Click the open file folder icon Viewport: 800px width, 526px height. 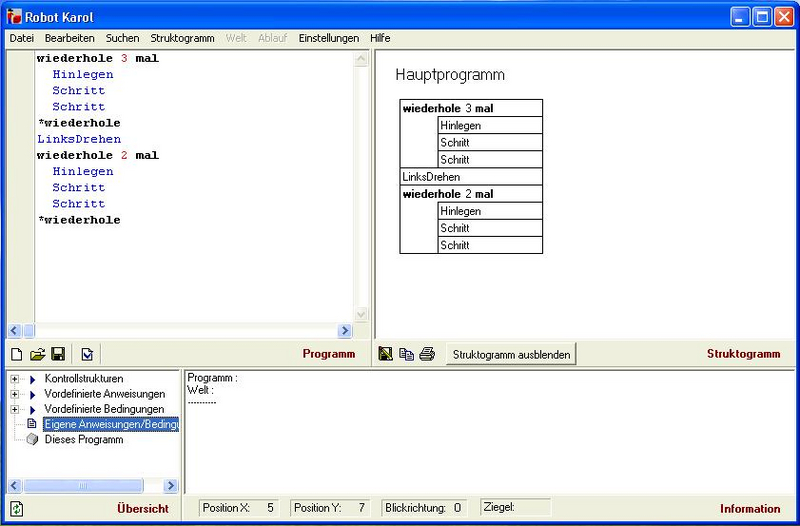click(37, 354)
